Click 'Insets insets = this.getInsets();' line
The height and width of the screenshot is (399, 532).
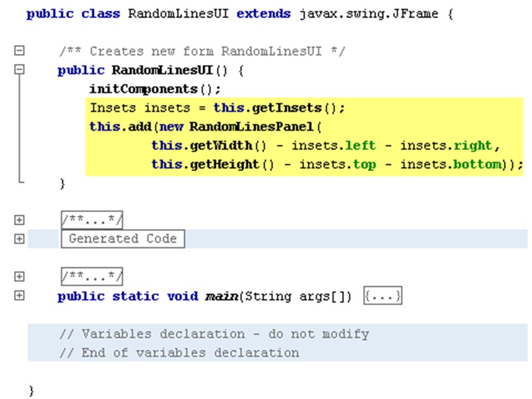click(217, 108)
